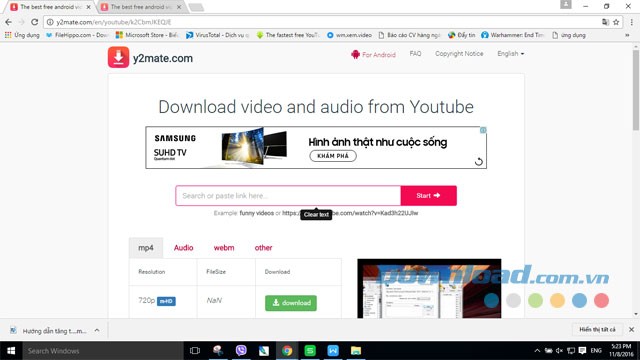Image resolution: width=640 pixels, height=360 pixels.
Task: Click Hiển thị tất cả downloads button
Action: [597, 329]
